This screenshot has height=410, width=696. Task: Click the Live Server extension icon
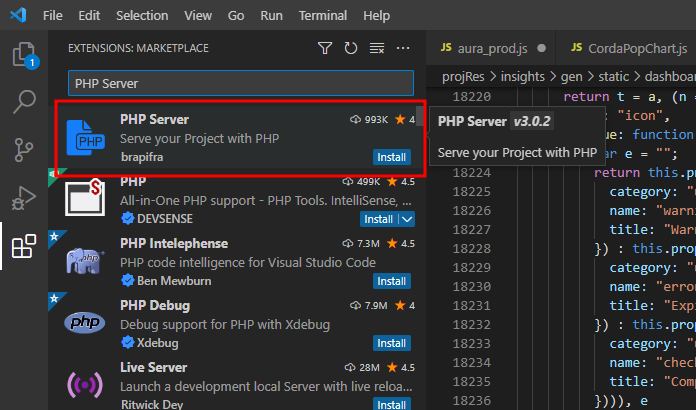click(x=85, y=385)
